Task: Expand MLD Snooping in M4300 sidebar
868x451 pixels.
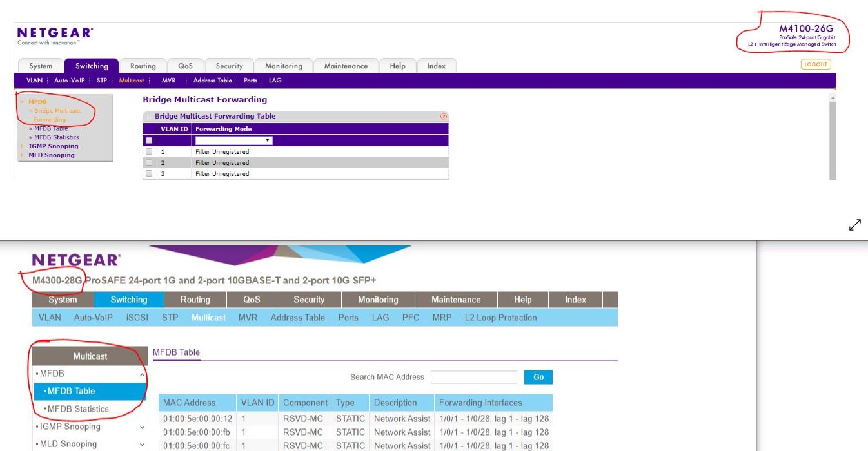Action: 141,444
